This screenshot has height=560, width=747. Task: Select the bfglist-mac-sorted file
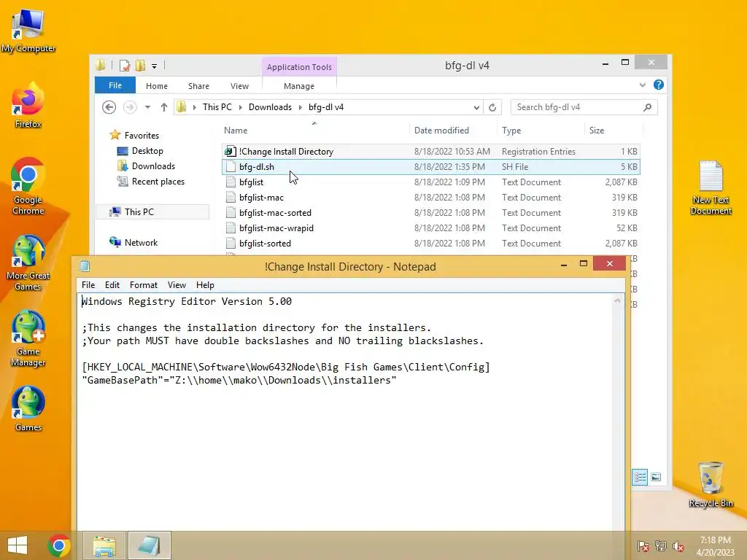click(431, 212)
